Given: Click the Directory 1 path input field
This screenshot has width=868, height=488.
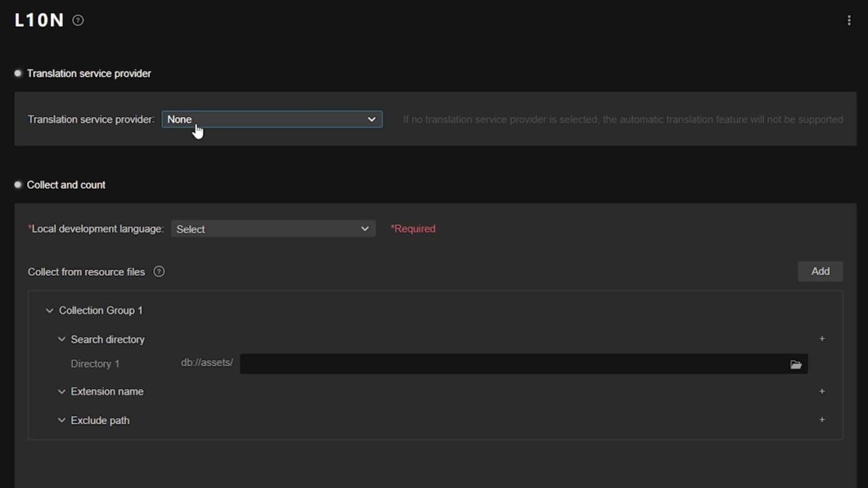Looking at the screenshot, I should [x=510, y=364].
